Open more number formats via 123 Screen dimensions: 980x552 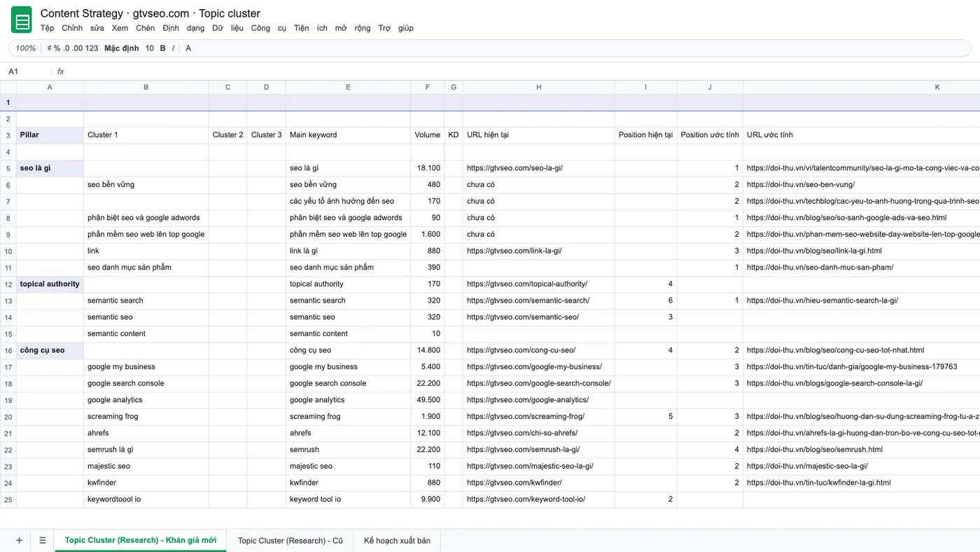click(92, 48)
